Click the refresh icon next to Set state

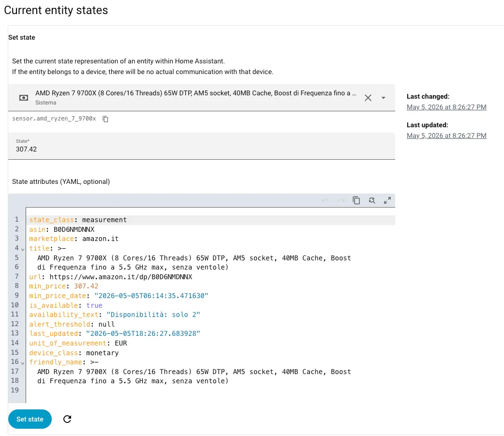point(67,419)
